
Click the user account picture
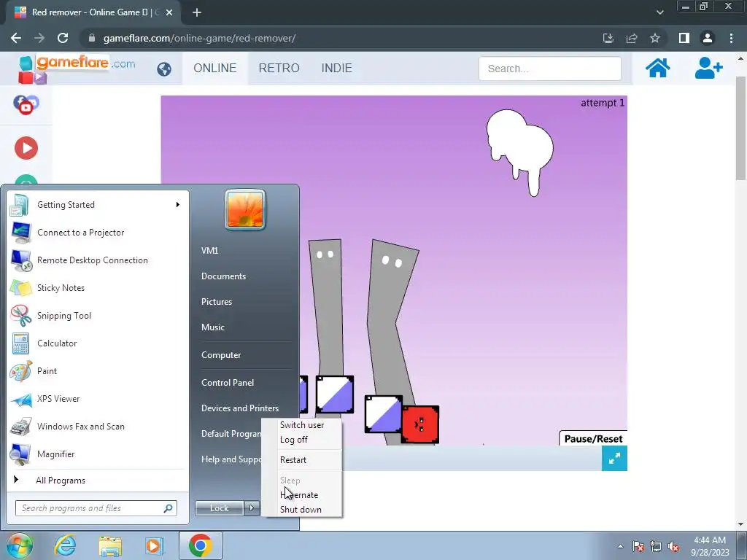click(x=245, y=209)
